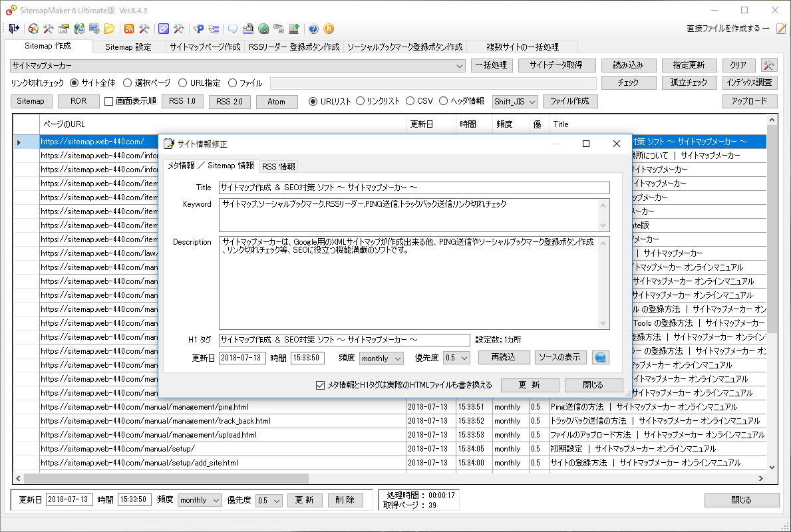Click the speech bubble icon in toolbar

point(233,29)
